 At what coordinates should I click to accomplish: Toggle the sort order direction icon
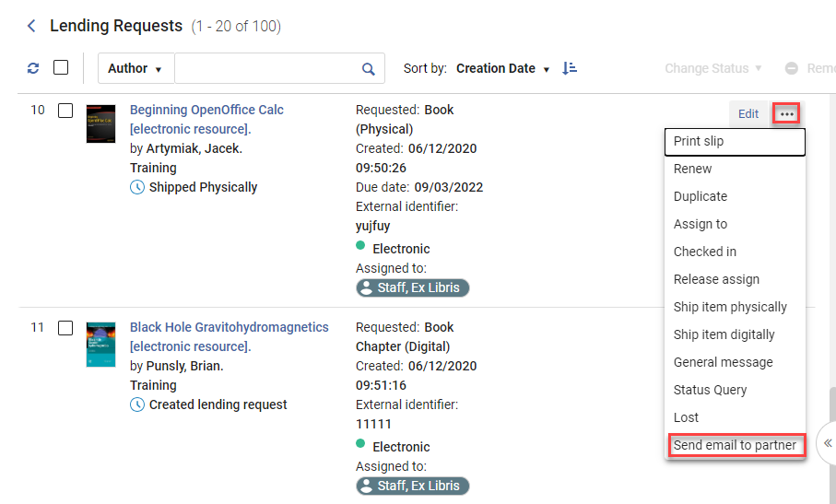(x=570, y=68)
